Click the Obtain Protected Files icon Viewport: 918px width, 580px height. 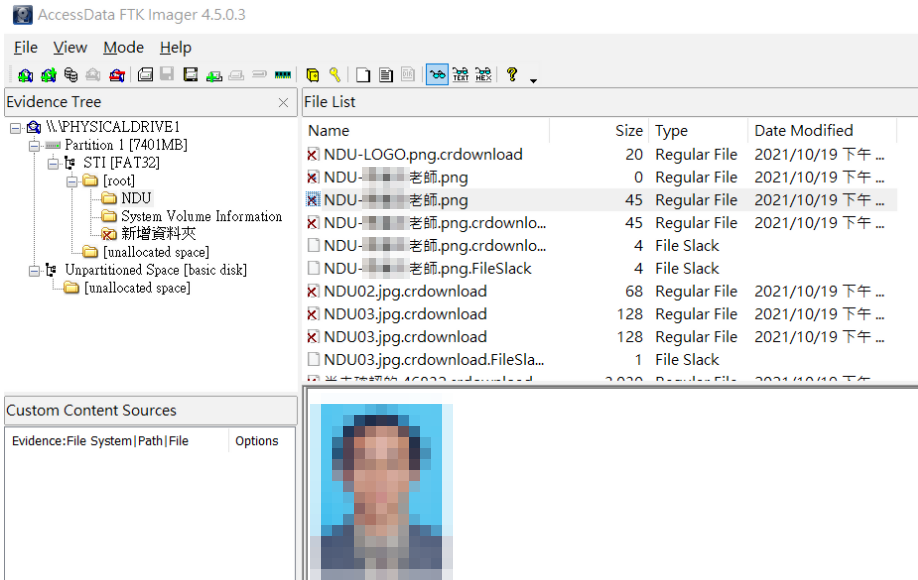point(313,75)
